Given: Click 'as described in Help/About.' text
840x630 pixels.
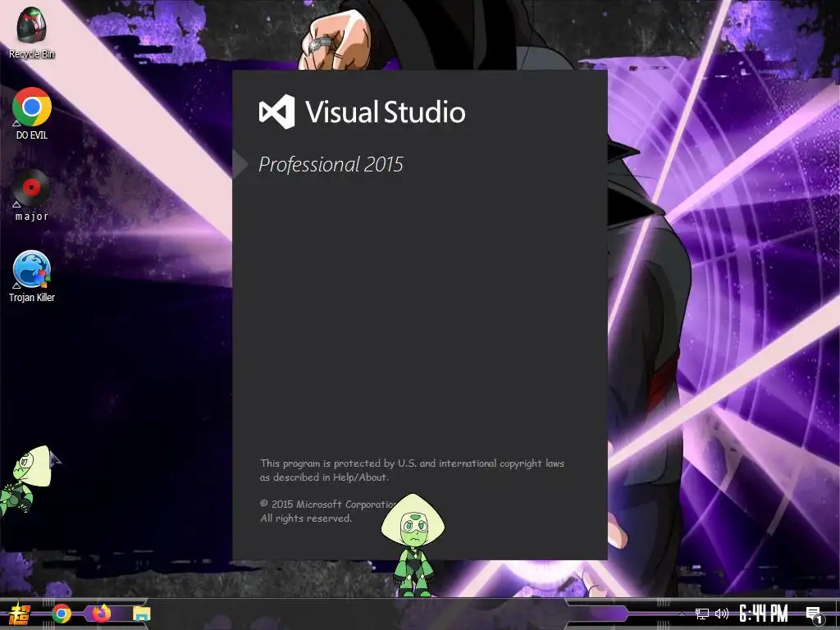Looking at the screenshot, I should pyautogui.click(x=324, y=477).
